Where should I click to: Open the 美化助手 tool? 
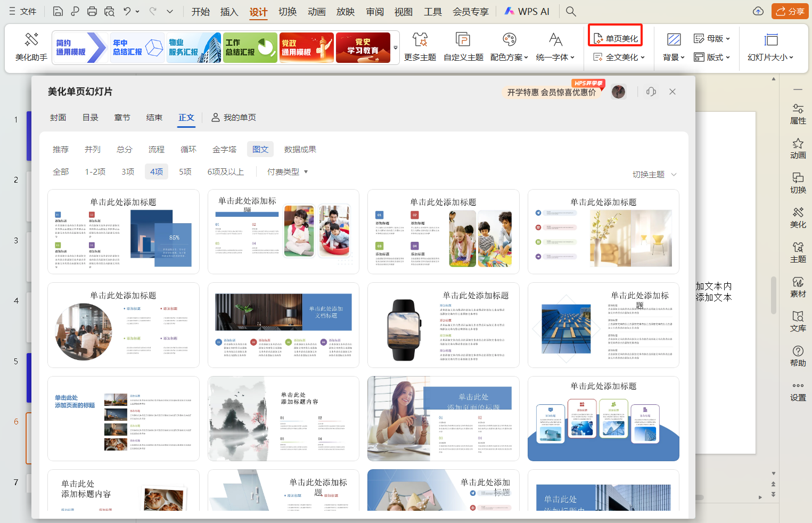point(31,47)
